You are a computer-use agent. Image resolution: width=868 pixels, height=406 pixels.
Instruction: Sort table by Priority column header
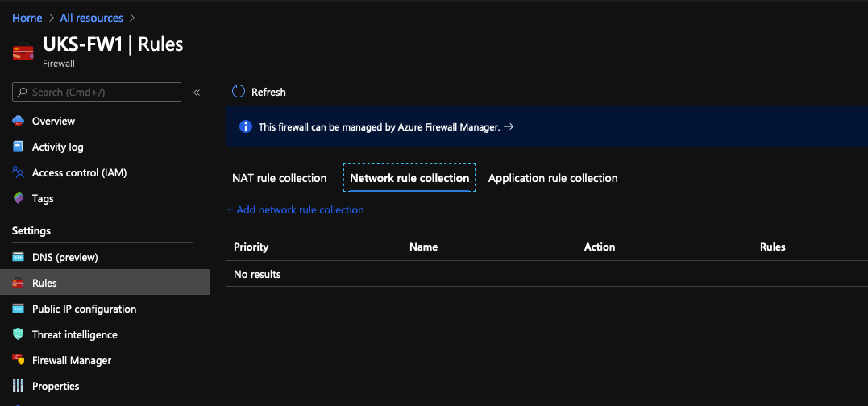pyautogui.click(x=251, y=246)
